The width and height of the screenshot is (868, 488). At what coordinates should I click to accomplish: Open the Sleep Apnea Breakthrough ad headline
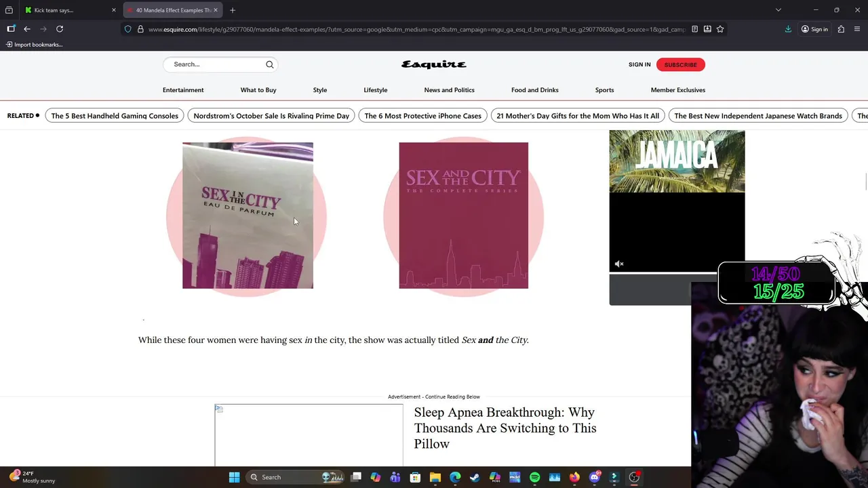505,428
